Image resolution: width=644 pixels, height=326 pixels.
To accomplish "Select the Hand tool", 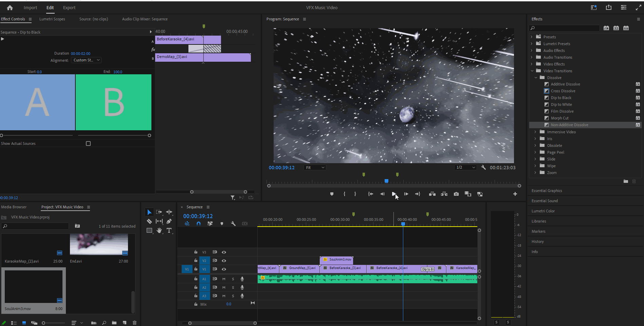I will pyautogui.click(x=159, y=231).
